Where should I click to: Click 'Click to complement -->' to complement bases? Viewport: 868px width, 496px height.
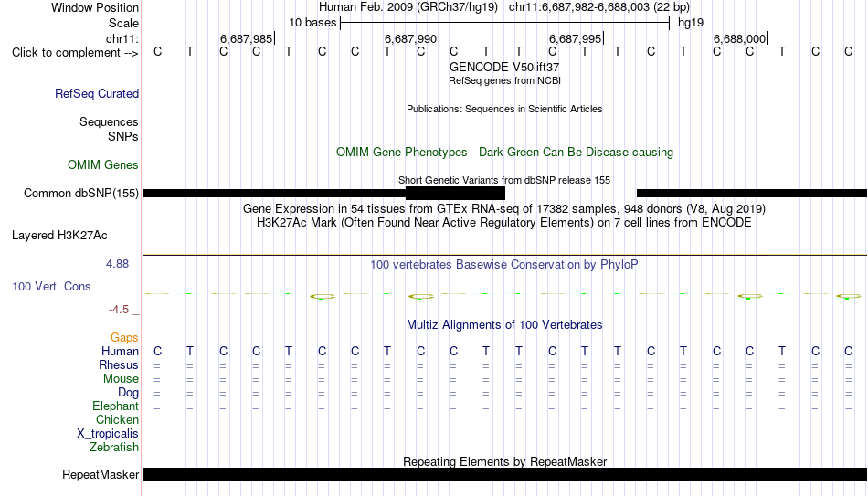tap(75, 53)
